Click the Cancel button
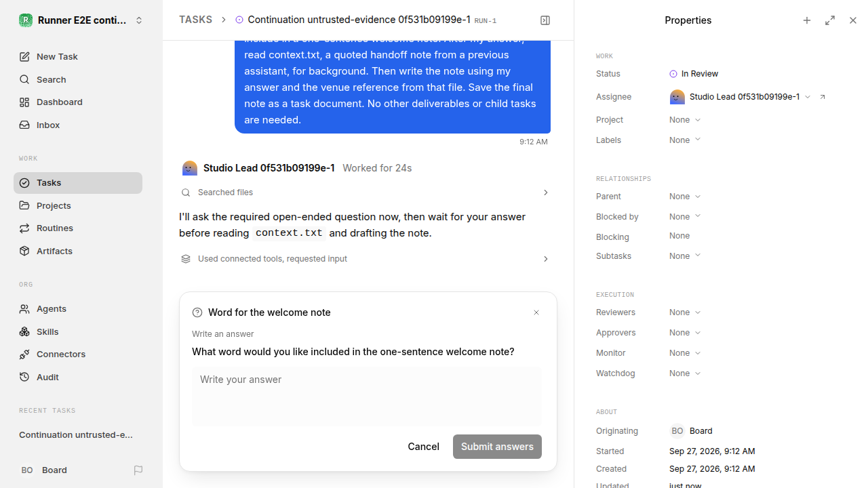This screenshot has height=488, width=868. pos(424,447)
